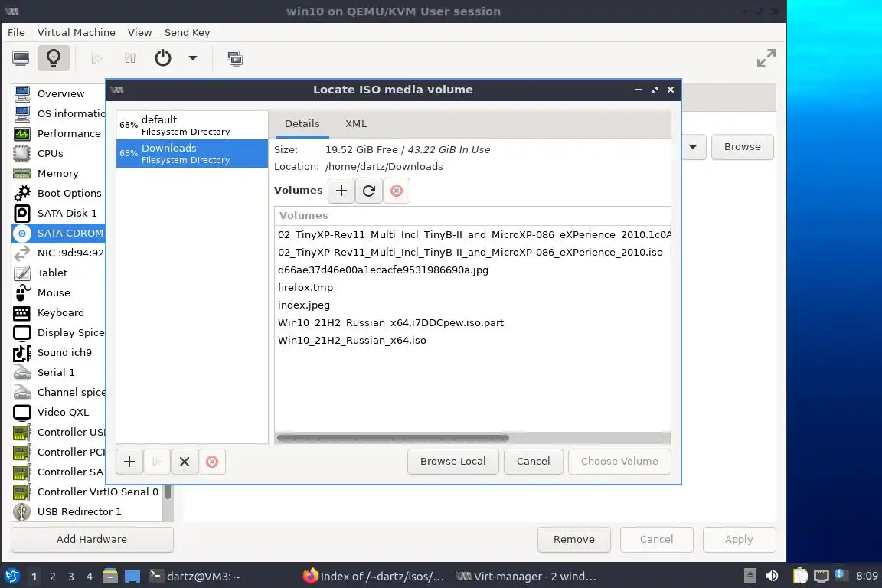
Task: Select the default storage pool
Action: point(192,125)
